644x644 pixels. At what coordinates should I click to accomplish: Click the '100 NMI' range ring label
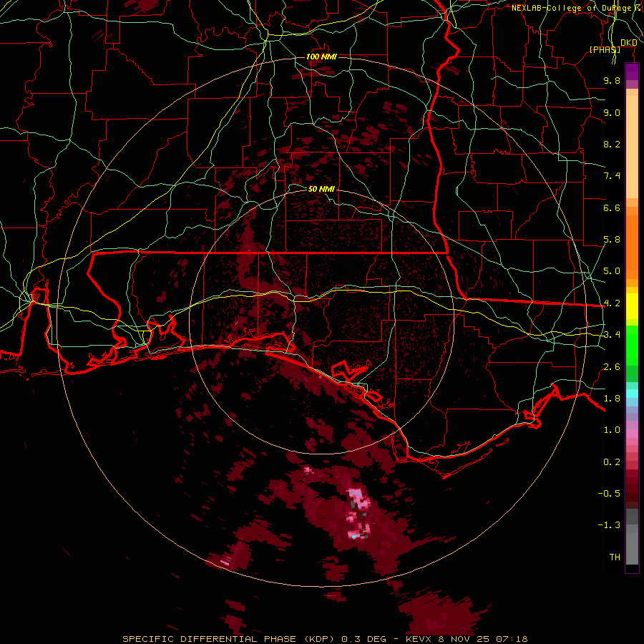tap(321, 57)
